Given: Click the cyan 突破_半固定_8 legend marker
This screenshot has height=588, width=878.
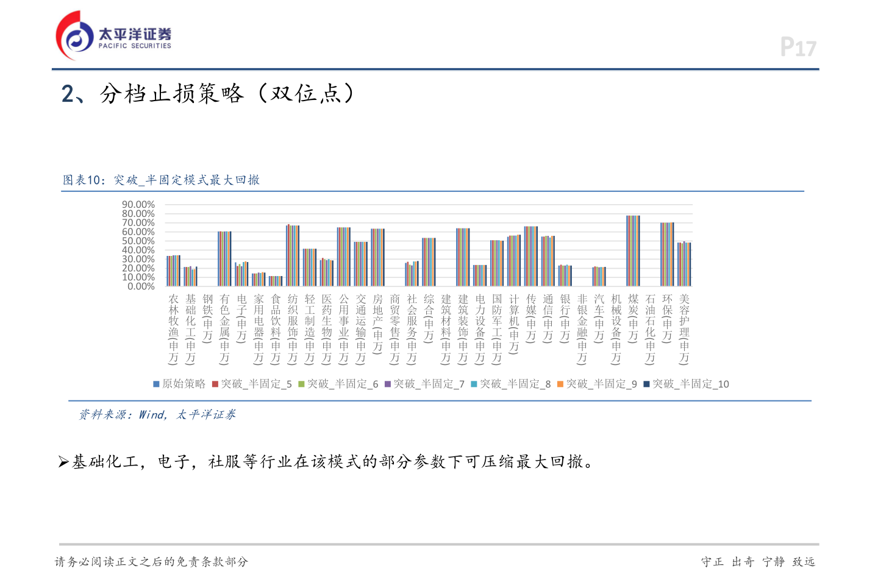Looking at the screenshot, I should [474, 384].
